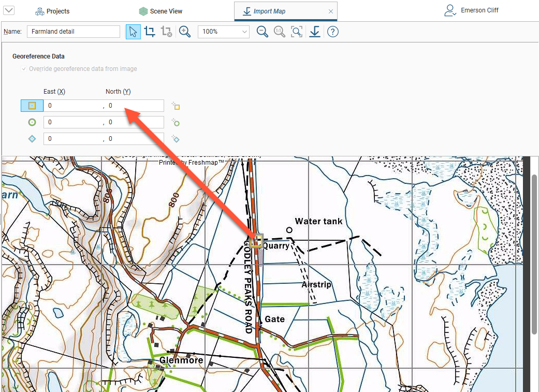
Task: Click the Farmland detail name field
Action: tap(73, 32)
